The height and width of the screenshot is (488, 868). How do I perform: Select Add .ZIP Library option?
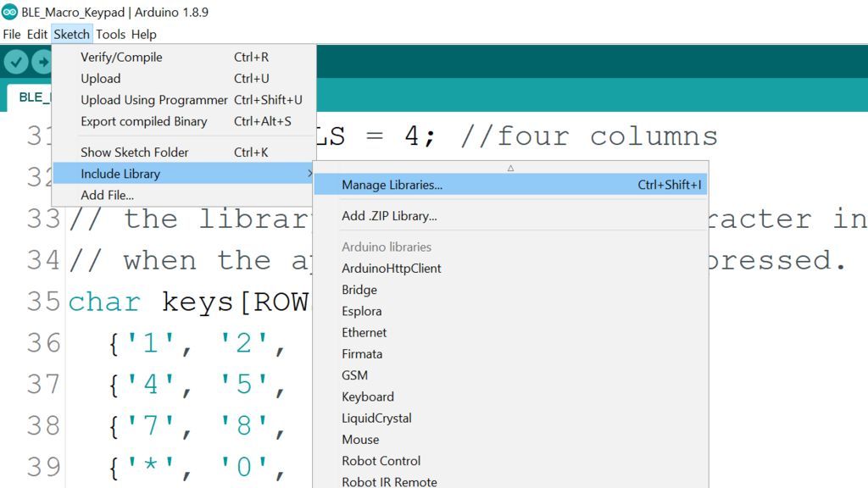coord(388,216)
